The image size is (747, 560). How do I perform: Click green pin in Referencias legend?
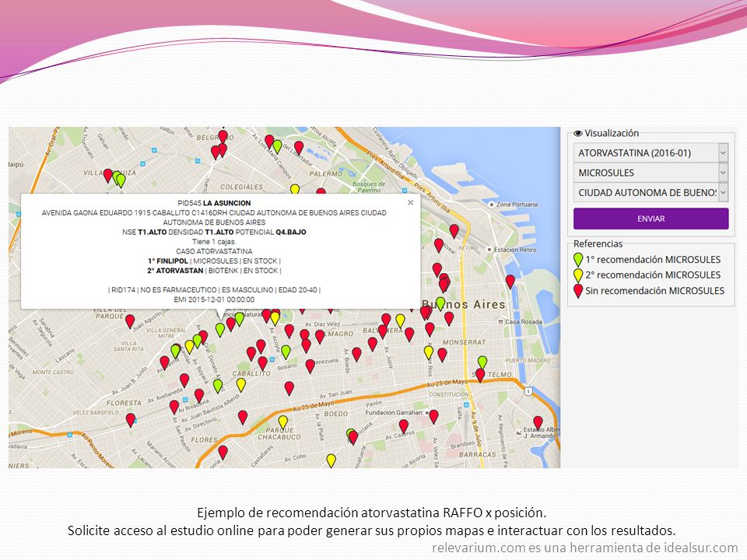tap(578, 259)
